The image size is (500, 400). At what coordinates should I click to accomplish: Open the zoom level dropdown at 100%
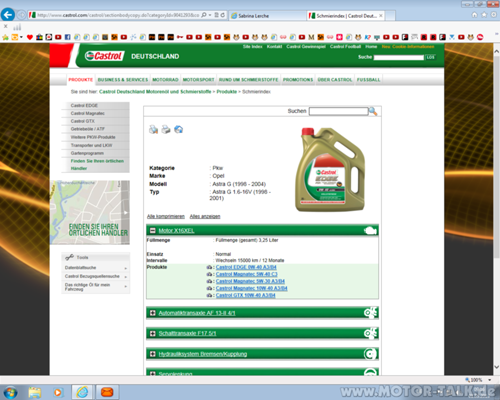point(490,380)
